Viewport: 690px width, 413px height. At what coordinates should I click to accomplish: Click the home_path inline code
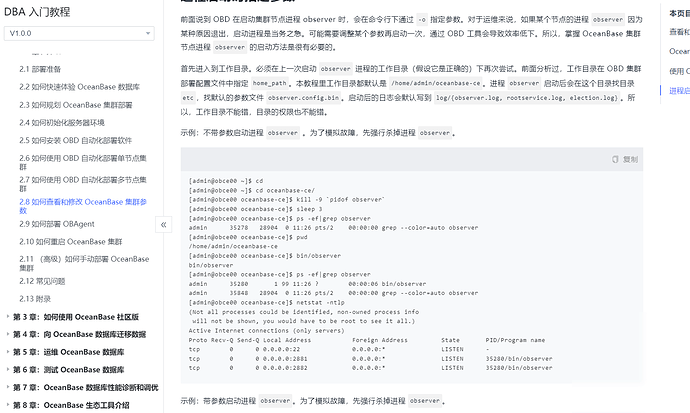[270, 83]
